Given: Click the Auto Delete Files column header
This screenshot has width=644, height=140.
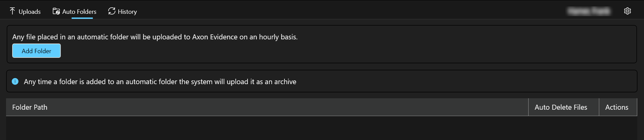Looking at the screenshot, I should pos(561,107).
